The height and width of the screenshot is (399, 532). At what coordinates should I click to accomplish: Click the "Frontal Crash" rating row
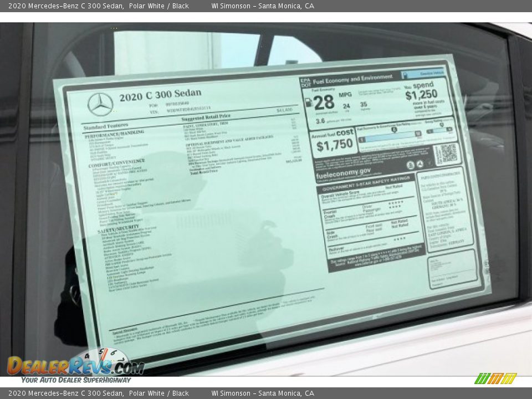pos(369,212)
